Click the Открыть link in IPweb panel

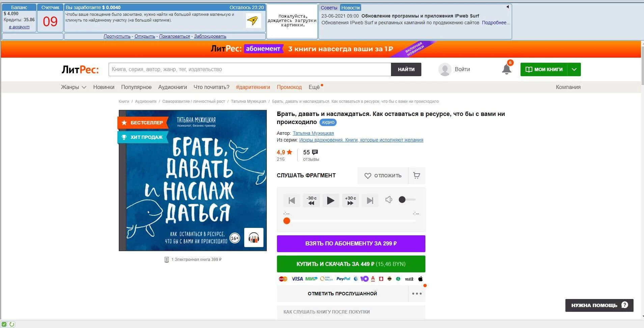pos(145,36)
